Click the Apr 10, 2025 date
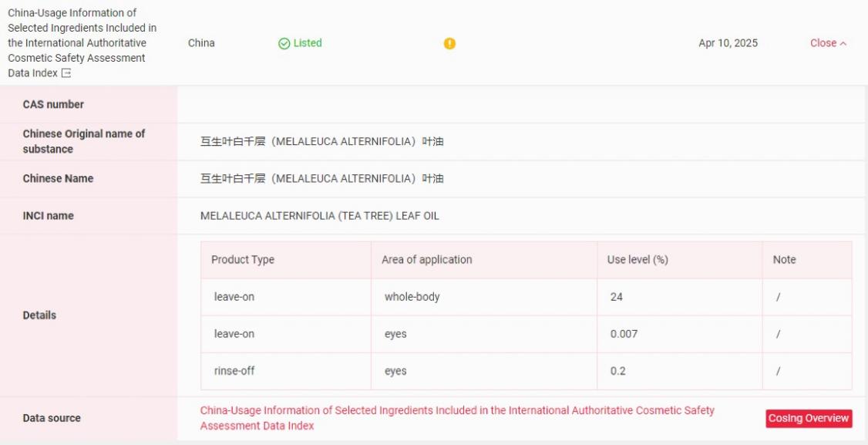 point(728,43)
